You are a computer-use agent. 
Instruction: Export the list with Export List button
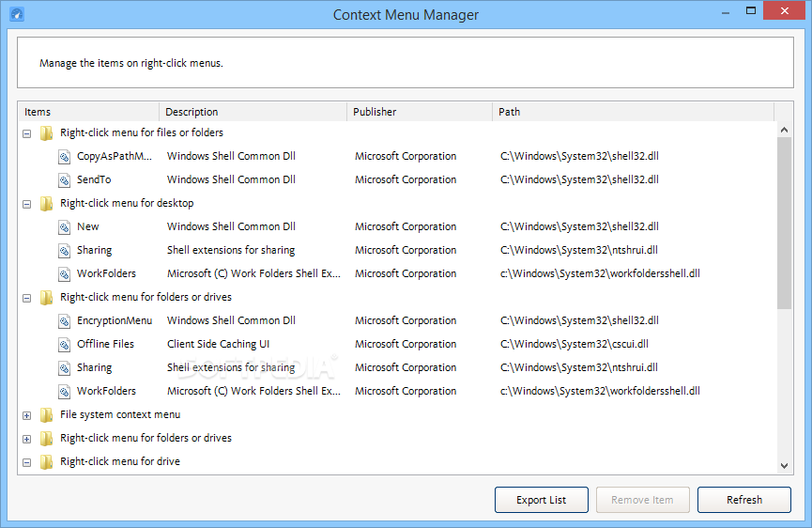tap(541, 500)
